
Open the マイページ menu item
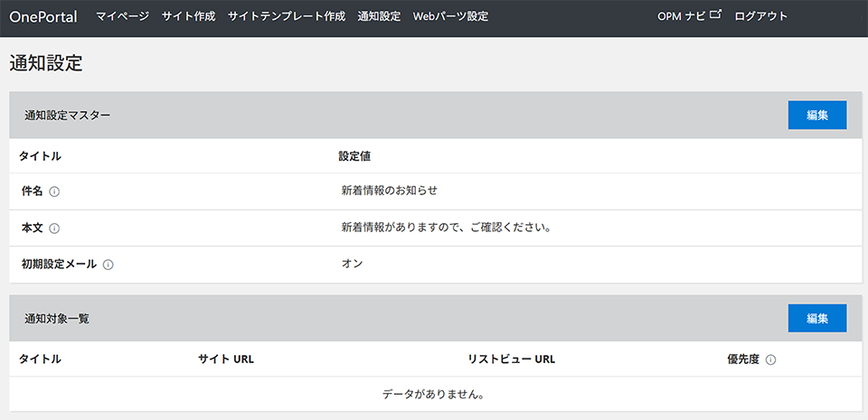[122, 16]
